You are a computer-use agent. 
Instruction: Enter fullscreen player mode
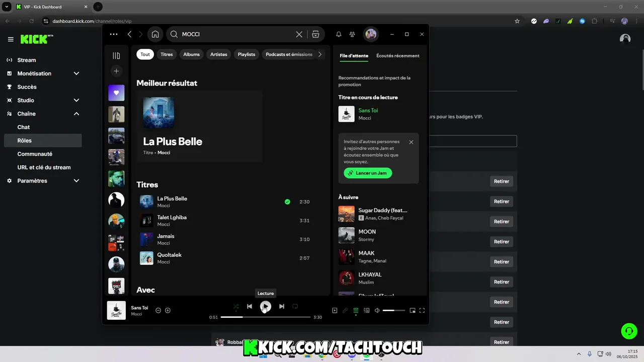pyautogui.click(x=422, y=310)
